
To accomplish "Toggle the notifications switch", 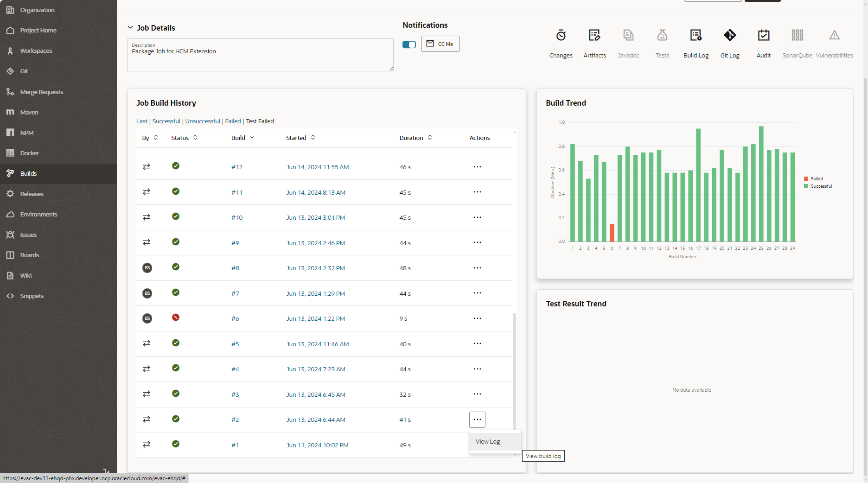I will click(x=409, y=44).
